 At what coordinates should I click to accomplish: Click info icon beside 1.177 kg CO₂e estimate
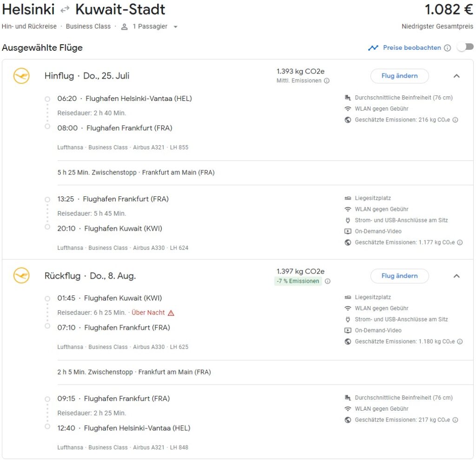[460, 242]
